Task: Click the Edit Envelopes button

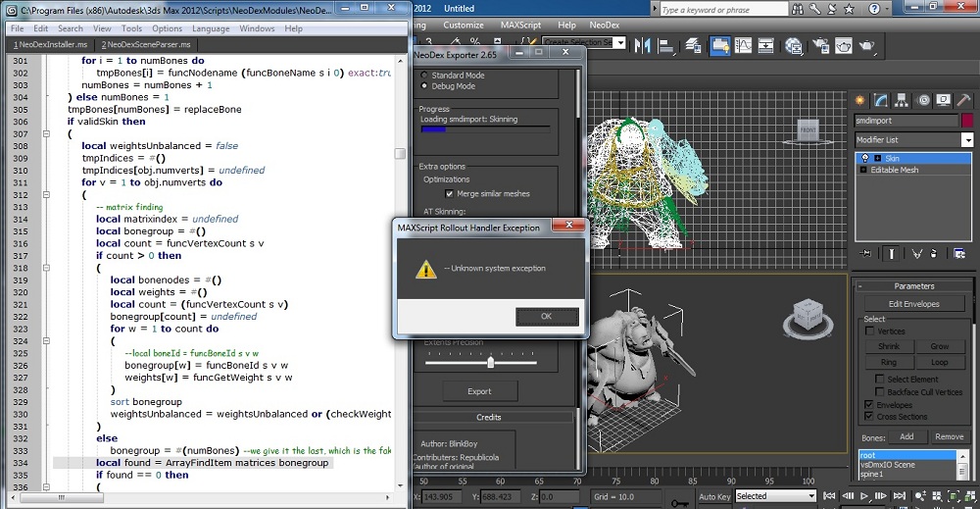Action: (913, 304)
